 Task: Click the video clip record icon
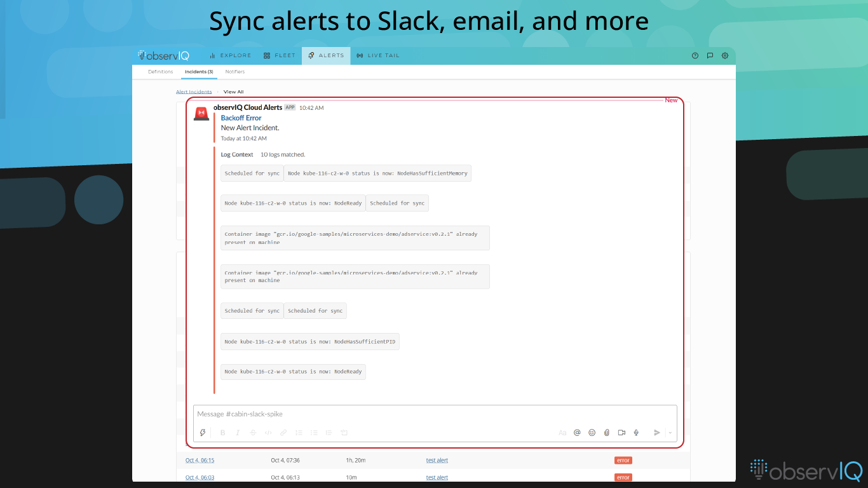pyautogui.click(x=621, y=433)
